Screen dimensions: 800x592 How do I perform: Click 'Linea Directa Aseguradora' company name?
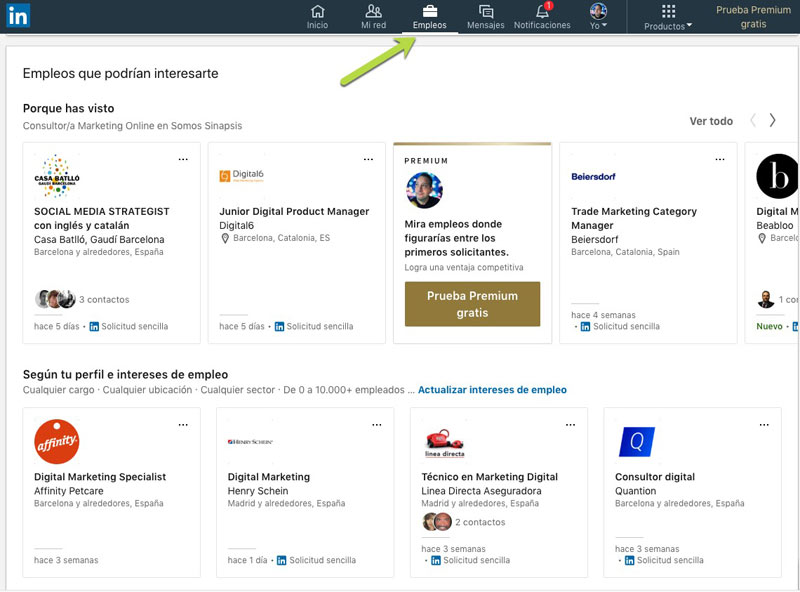[481, 491]
